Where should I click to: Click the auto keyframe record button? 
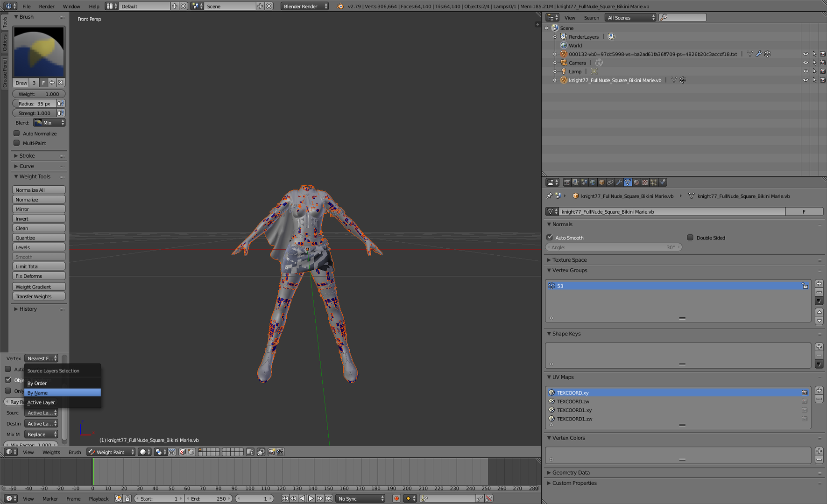[396, 498]
